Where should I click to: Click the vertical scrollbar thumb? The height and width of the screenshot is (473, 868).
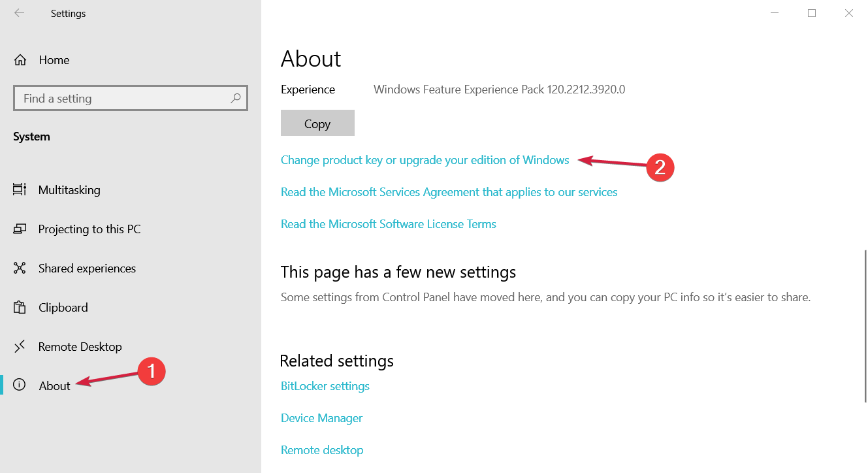(865, 325)
